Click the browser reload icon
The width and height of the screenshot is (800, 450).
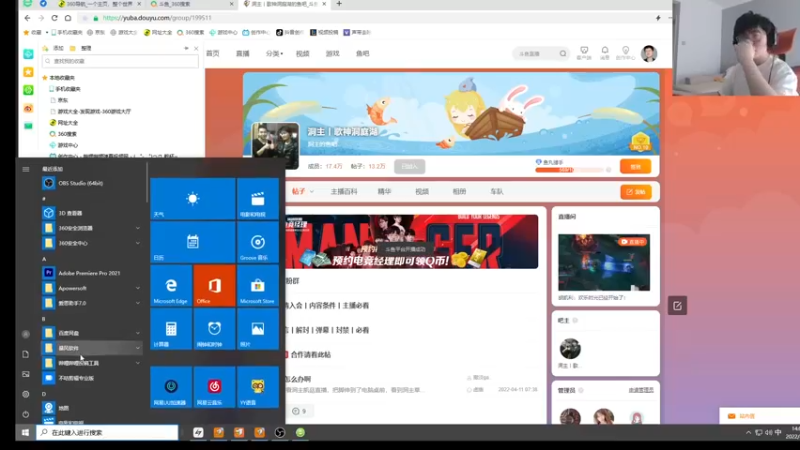[54, 18]
